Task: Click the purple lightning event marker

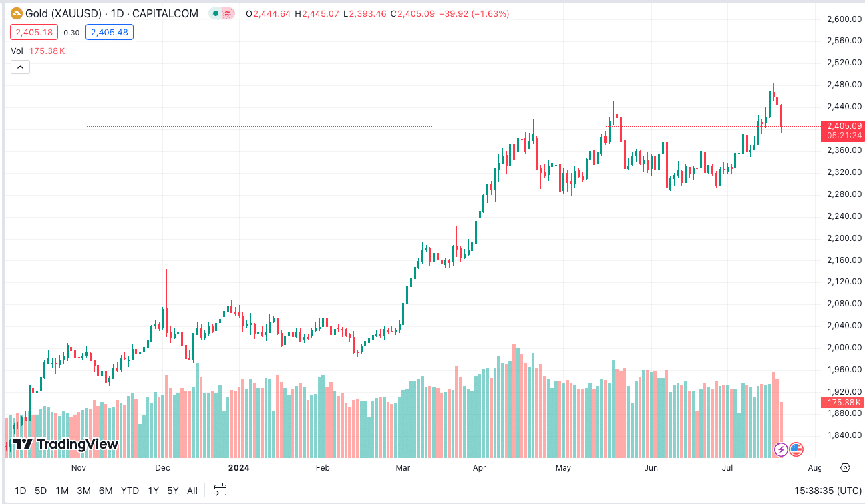Action: [781, 449]
